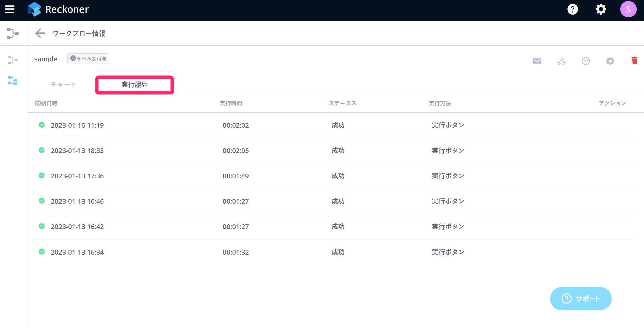Select the workflow icon in sidebar
The height and width of the screenshot is (328, 644).
click(x=13, y=60)
